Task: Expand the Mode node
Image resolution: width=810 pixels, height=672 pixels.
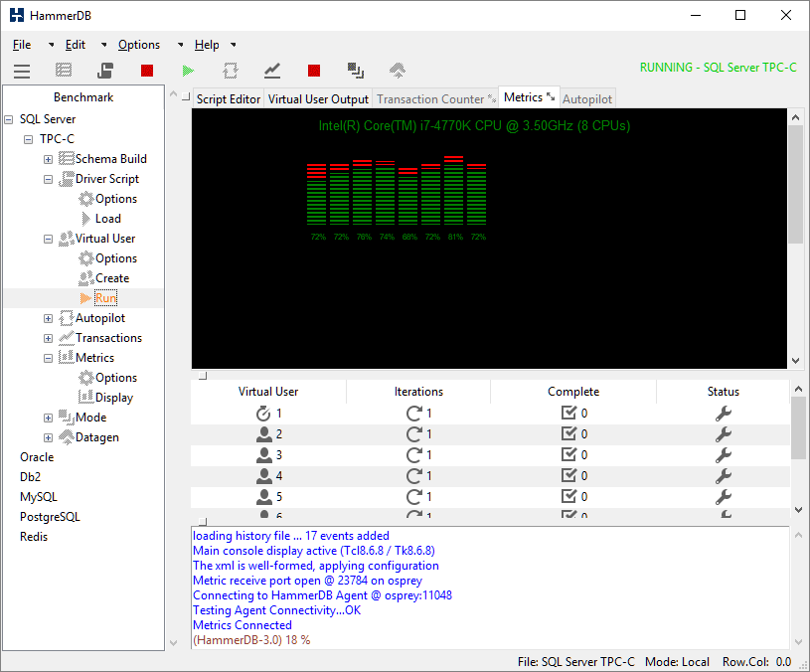Action: tap(48, 418)
